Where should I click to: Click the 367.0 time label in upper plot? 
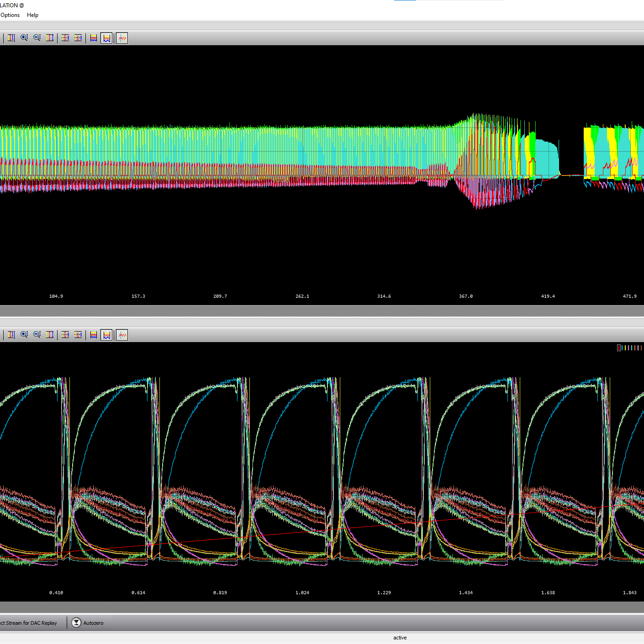466,296
